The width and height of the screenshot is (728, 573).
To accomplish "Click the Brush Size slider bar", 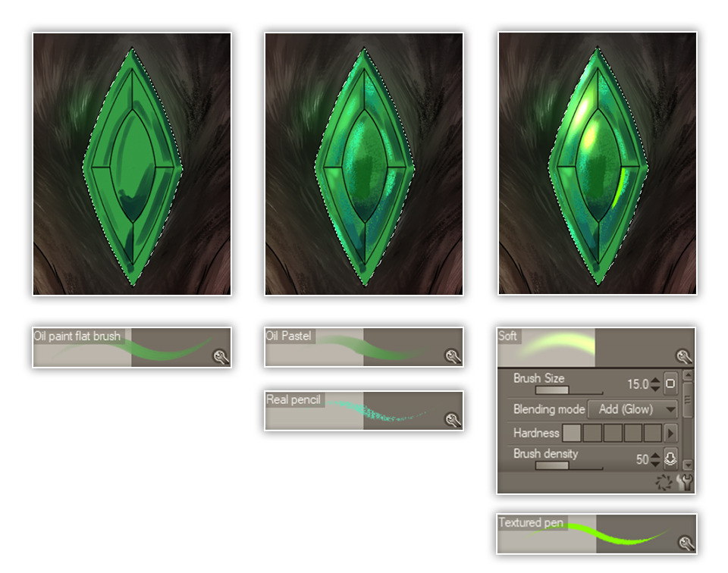I will pos(569,390).
